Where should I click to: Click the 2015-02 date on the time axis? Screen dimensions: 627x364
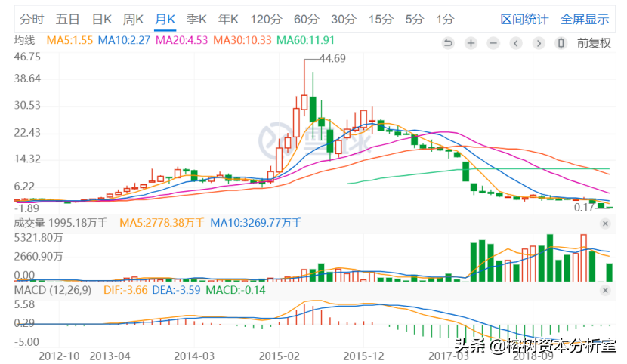(x=279, y=356)
